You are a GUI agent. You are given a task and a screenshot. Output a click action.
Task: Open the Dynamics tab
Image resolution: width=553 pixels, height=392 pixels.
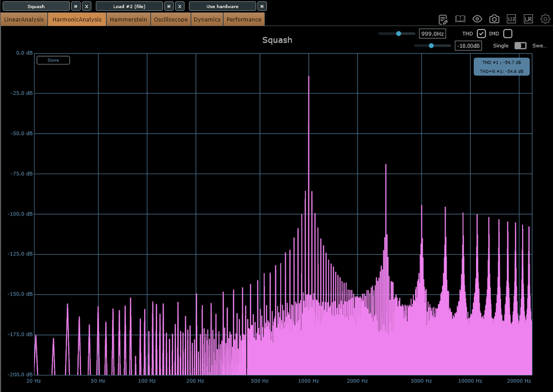click(x=207, y=19)
